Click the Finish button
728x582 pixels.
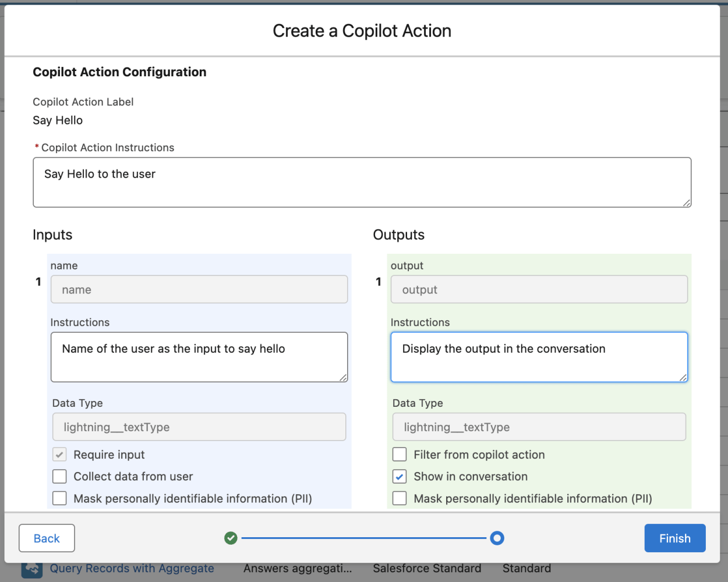(x=674, y=538)
